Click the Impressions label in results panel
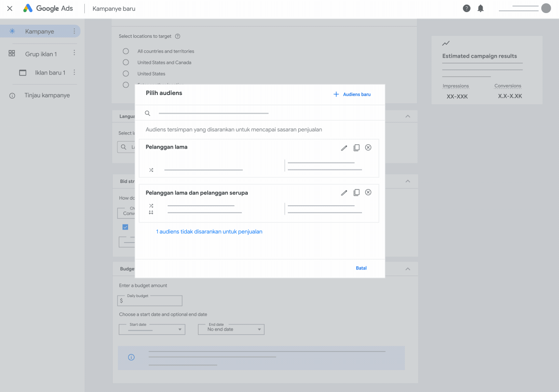The height and width of the screenshot is (392, 559). click(456, 86)
